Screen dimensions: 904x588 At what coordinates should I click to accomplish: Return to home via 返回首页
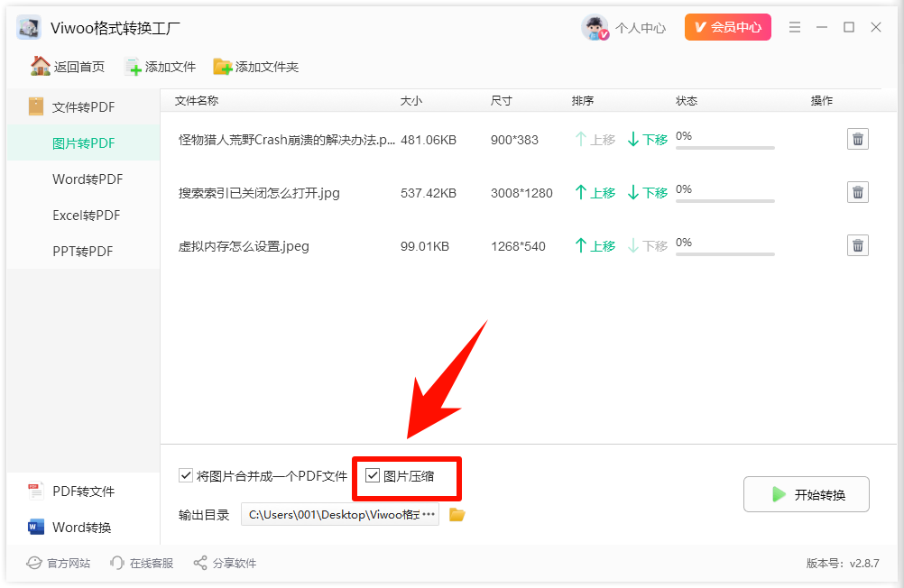tap(68, 67)
